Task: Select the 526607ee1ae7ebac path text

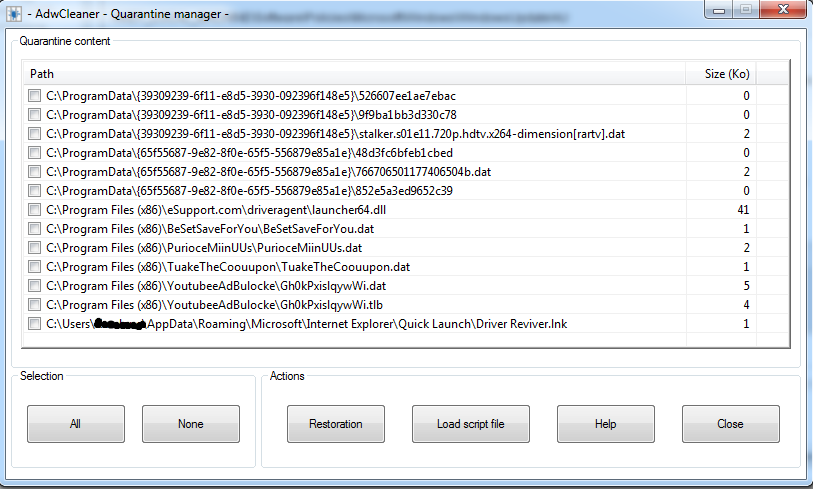Action: click(251, 96)
